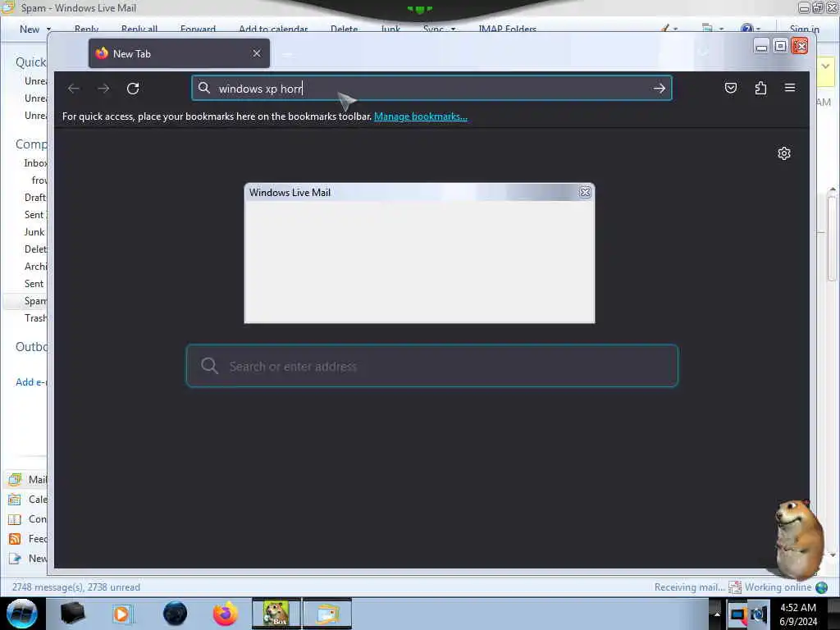Click the address bar with 'windows xp horr'
Viewport: 840px width, 630px height.
[x=431, y=89]
